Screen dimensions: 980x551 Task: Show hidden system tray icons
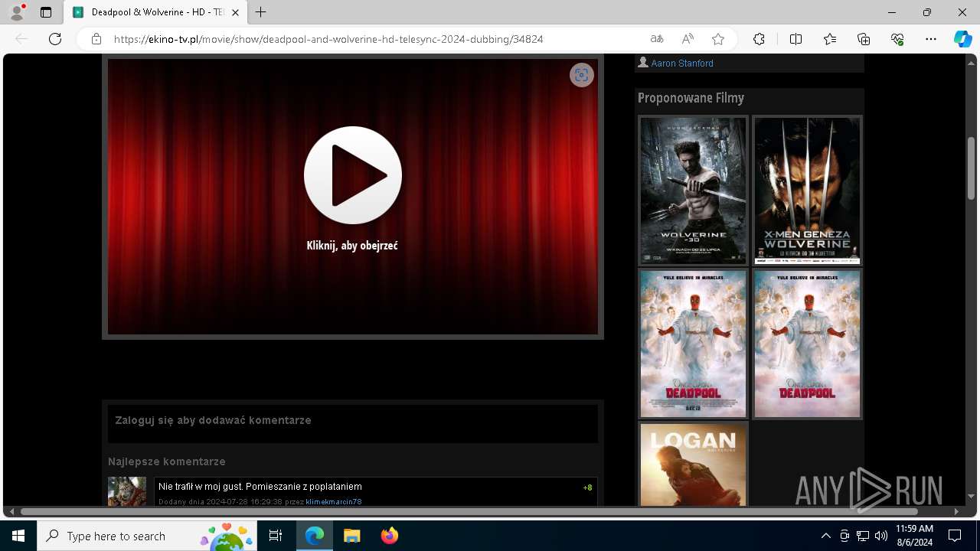(825, 536)
